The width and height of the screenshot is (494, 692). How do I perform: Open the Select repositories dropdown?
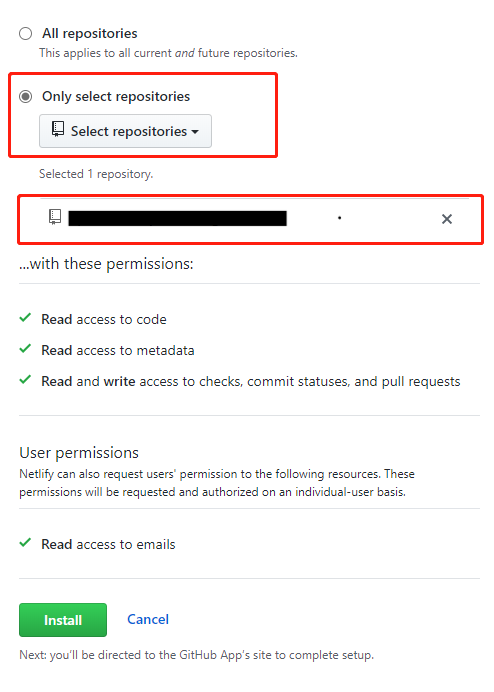tap(125, 131)
